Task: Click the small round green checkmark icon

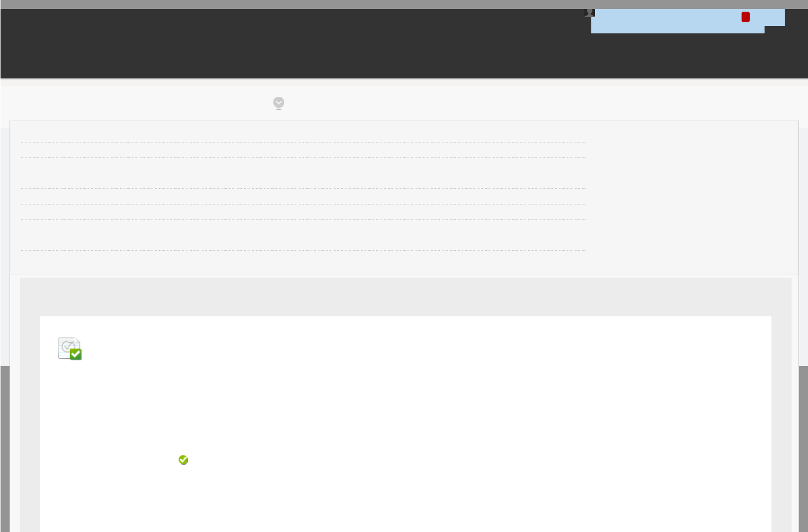Action: coord(183,460)
